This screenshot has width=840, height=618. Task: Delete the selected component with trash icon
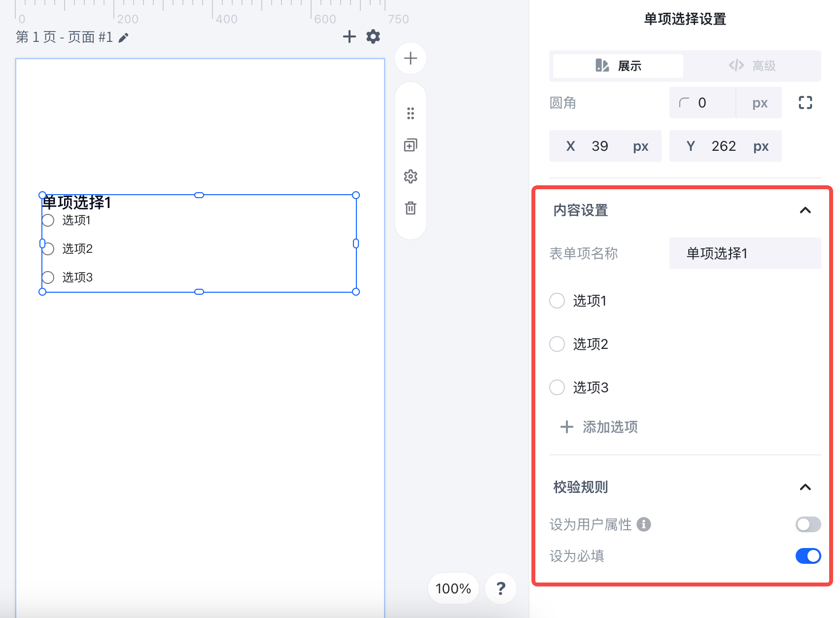(x=411, y=208)
